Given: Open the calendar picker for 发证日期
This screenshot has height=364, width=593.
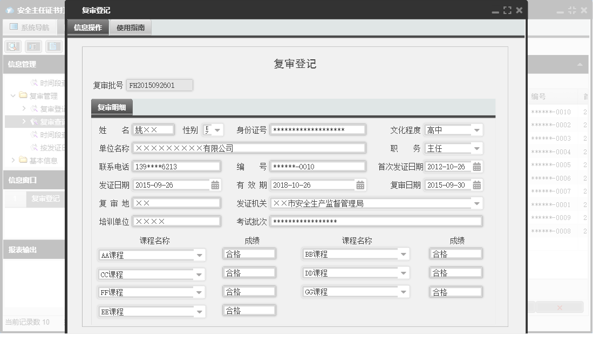Looking at the screenshot, I should (x=214, y=185).
